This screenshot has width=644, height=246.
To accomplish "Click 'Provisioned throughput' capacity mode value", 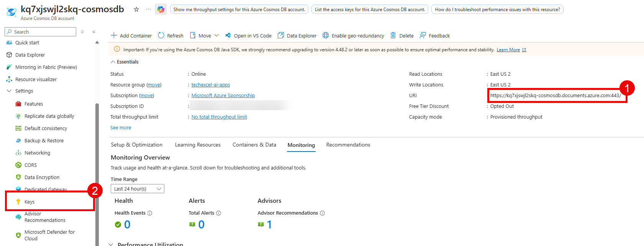I will [516, 117].
